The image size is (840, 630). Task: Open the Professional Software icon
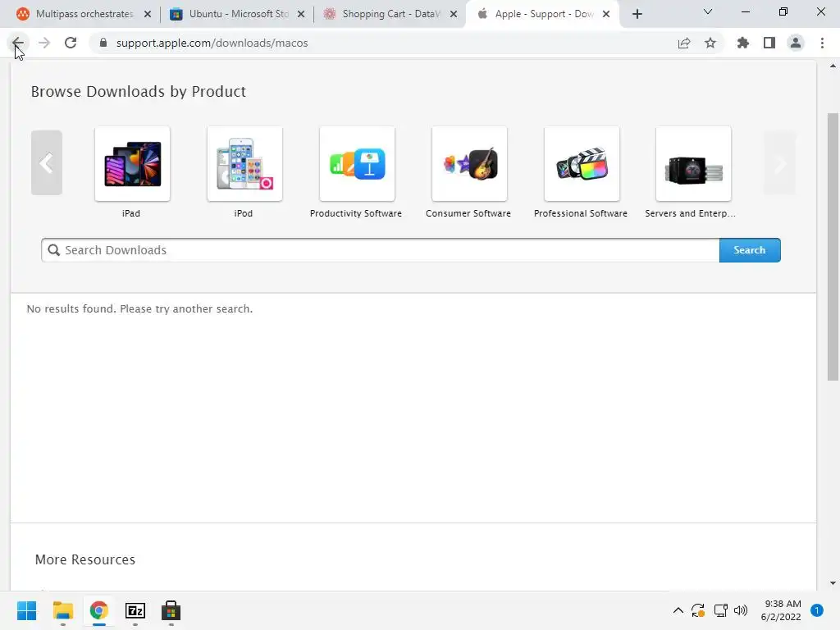tap(582, 164)
